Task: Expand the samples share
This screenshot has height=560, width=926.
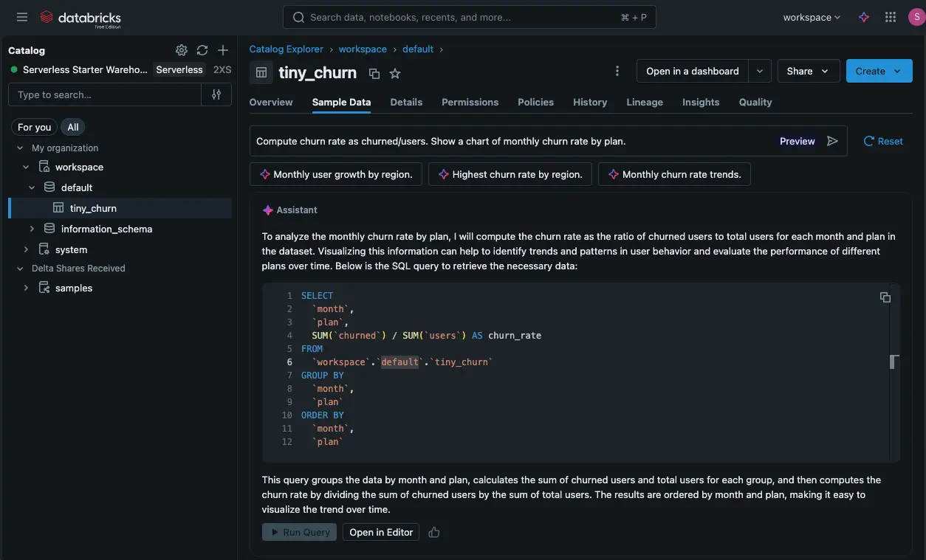Action: [x=27, y=288]
